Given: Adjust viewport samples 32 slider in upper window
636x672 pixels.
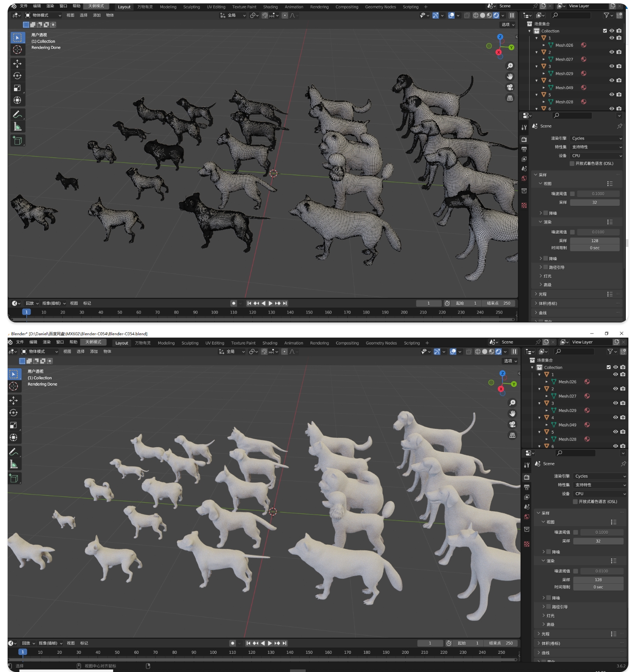Looking at the screenshot, I should coord(594,202).
